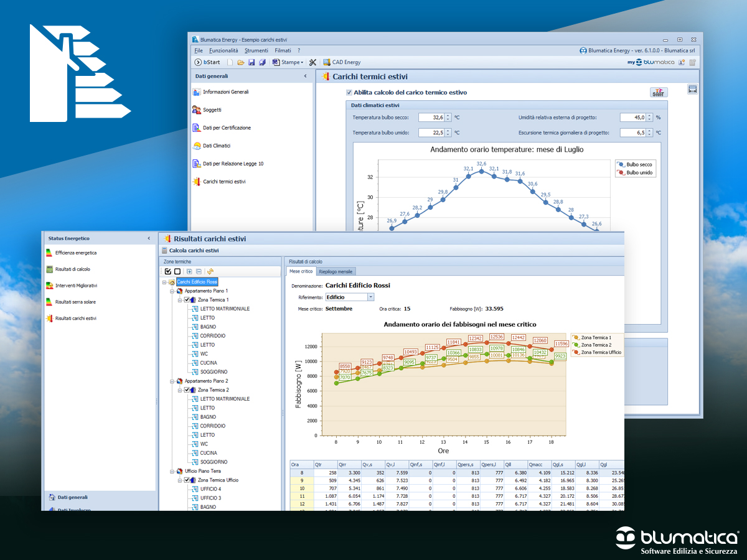Save the project with the floppy icon
This screenshot has height=560, width=747.
tap(251, 62)
